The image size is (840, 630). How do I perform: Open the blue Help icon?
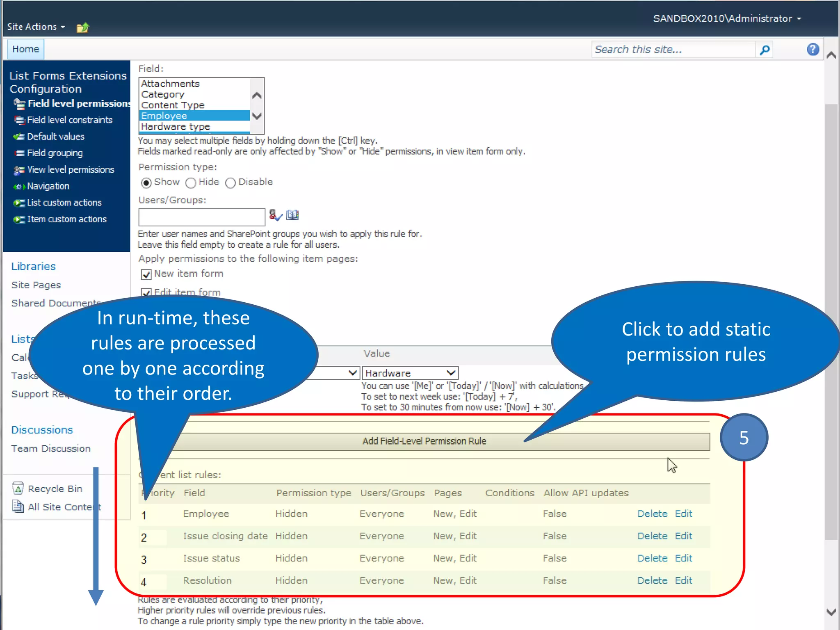tap(813, 50)
